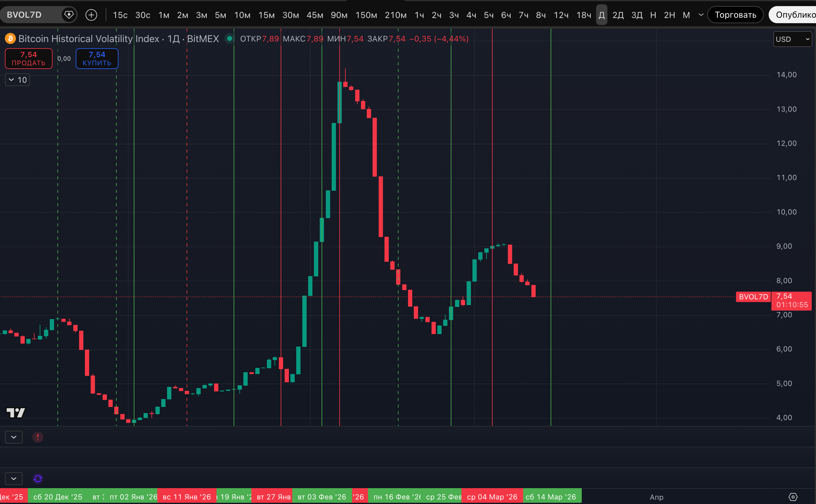The image size is (816, 504).
Task: Open chart settings gear icon
Action: 793,497
